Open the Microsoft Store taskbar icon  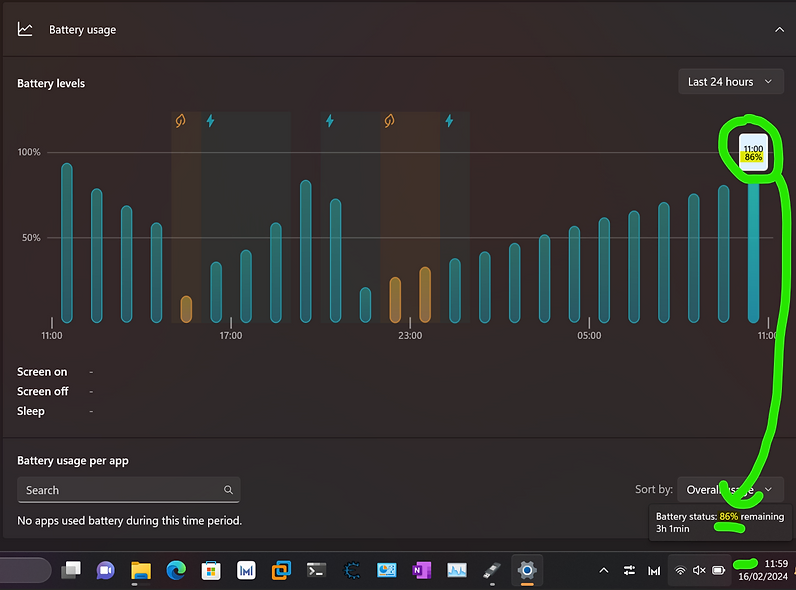click(x=211, y=570)
